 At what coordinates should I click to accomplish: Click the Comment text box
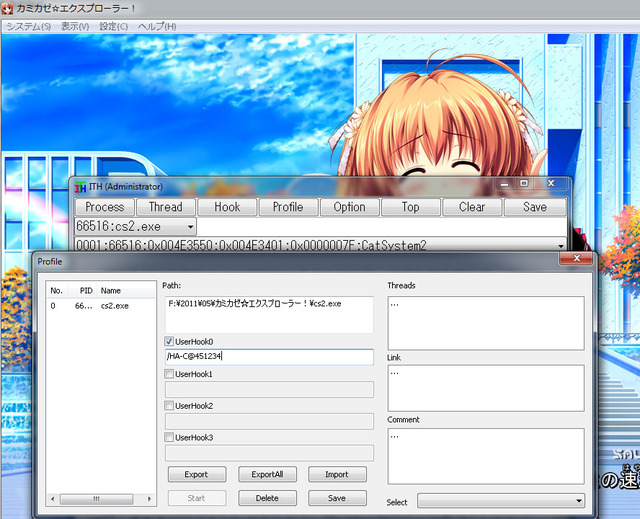486,456
